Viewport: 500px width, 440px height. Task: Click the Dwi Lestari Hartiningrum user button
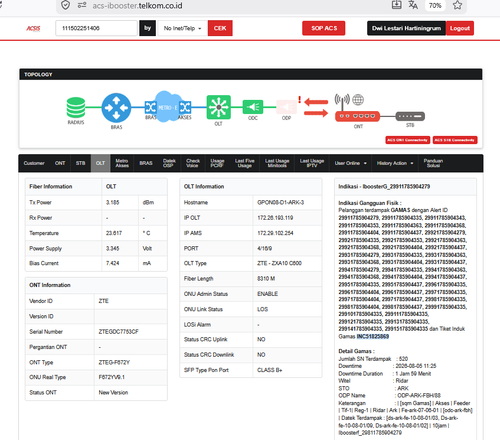coord(406,28)
